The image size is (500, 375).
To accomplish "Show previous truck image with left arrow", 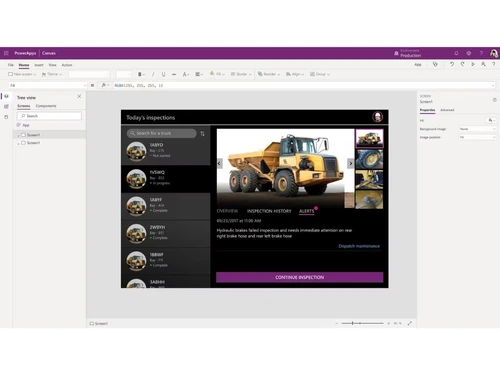I will 219,163.
